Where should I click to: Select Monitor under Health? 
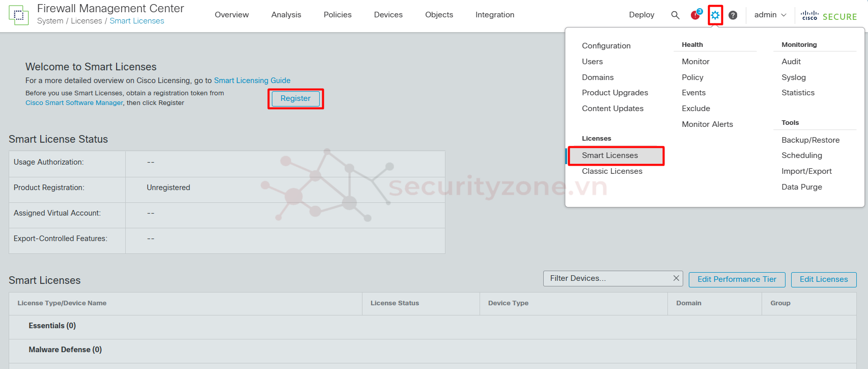pos(695,62)
